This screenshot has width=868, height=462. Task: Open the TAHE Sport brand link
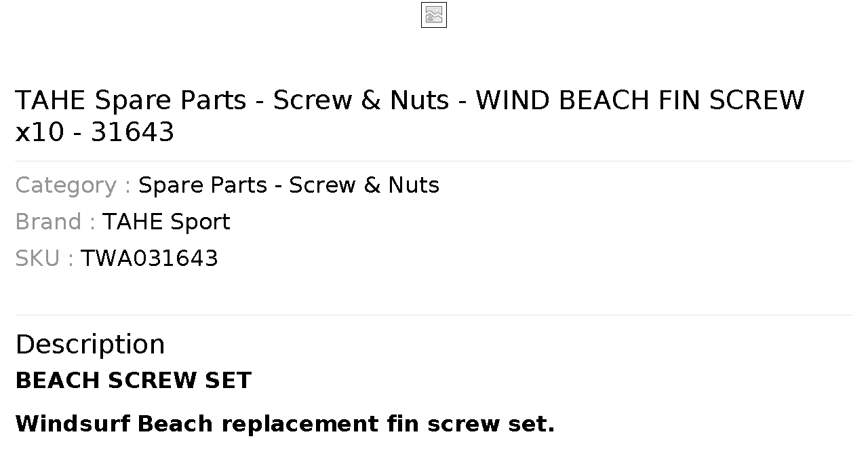pos(166,222)
